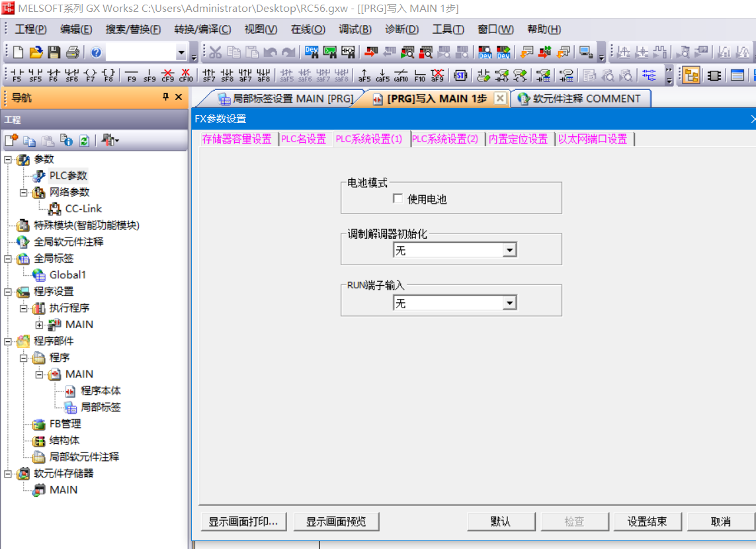Click the F9 horizontal line icon
The width and height of the screenshot is (756, 549).
coord(132,75)
